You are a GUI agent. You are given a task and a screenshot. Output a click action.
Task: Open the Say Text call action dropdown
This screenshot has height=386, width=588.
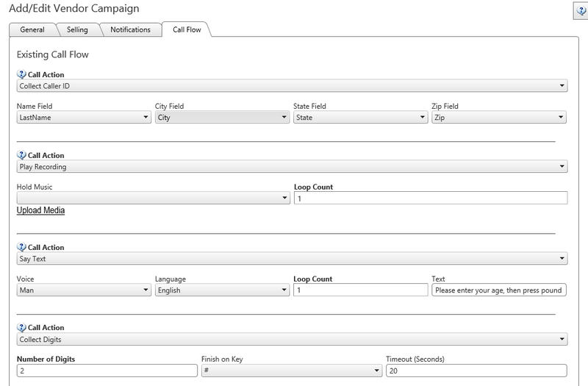coord(292,259)
